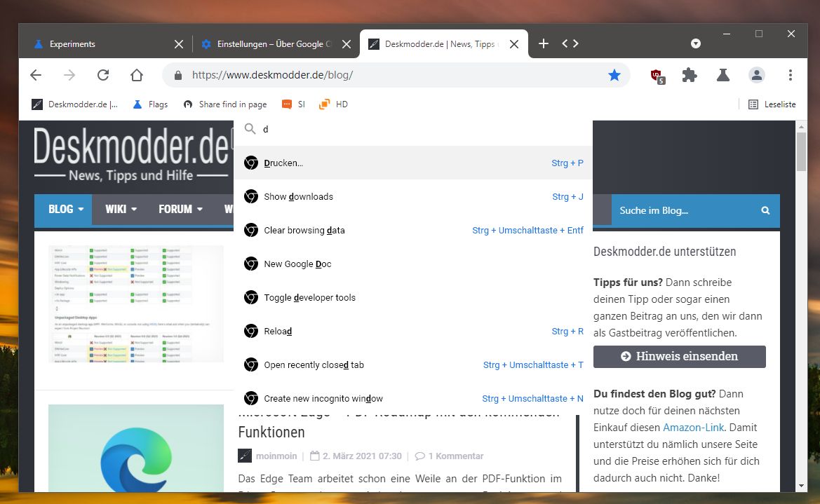Expand the WIKI navigation dropdown
The image size is (820, 504).
(121, 209)
